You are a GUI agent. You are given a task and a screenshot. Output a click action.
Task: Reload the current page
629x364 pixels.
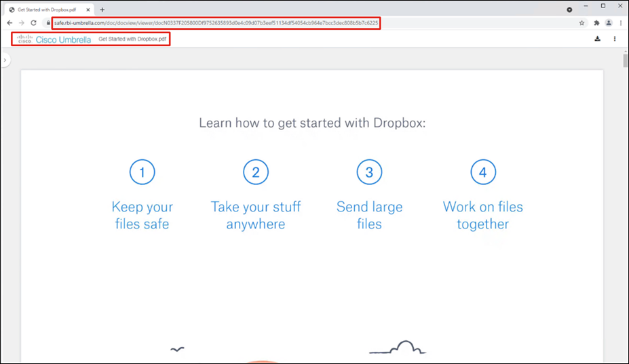(x=34, y=23)
